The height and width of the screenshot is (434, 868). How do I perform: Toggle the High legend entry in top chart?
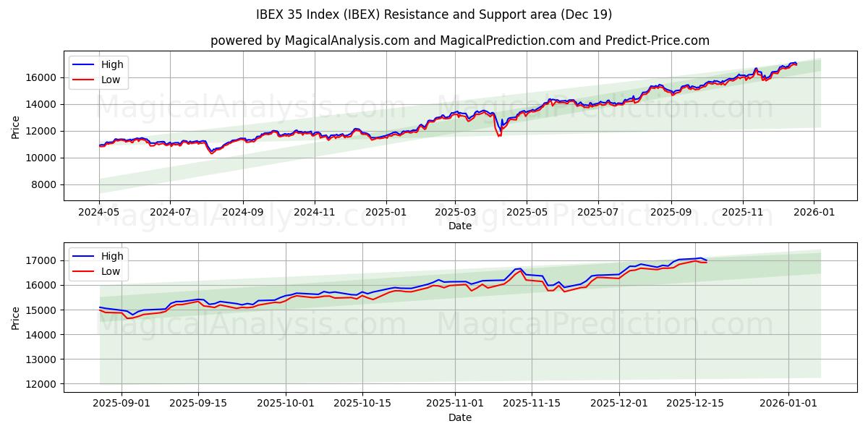coord(112,64)
